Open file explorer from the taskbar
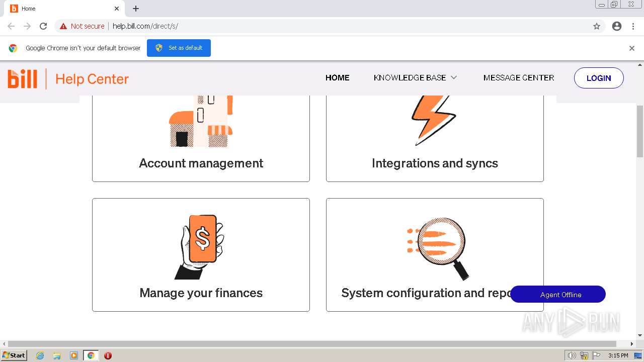The width and height of the screenshot is (644, 362). (x=57, y=355)
